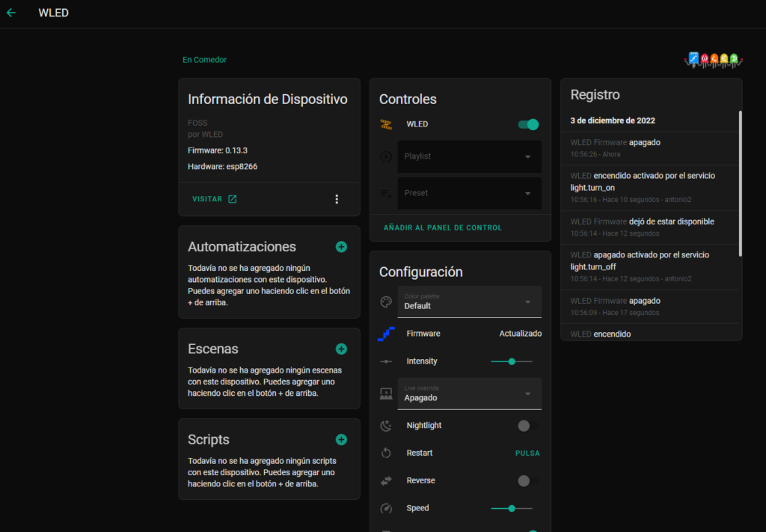Click the date '3 de diciembre de 2022'
Image resolution: width=766 pixels, height=532 pixels.
613,120
